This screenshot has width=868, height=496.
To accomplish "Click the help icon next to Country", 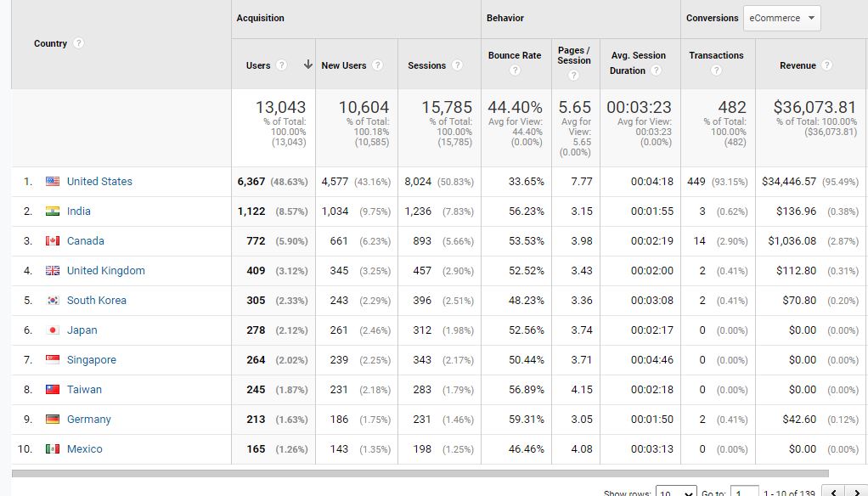I will pos(78,43).
